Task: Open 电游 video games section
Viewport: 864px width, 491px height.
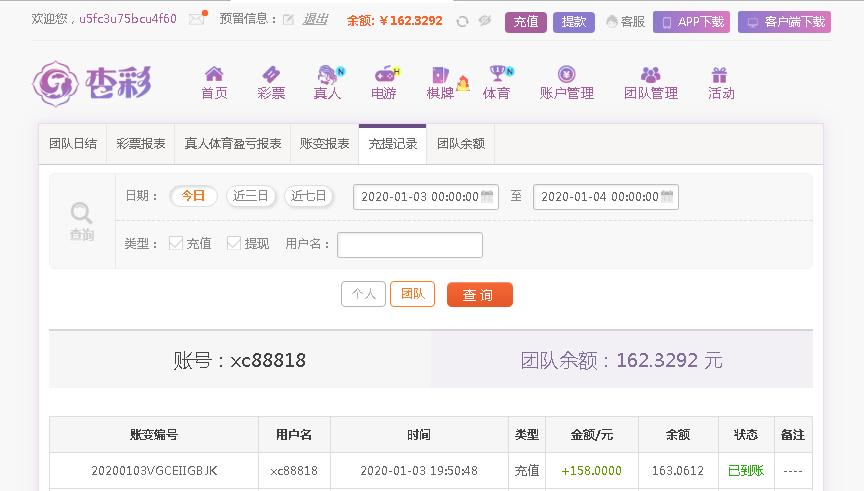Action: (385, 83)
